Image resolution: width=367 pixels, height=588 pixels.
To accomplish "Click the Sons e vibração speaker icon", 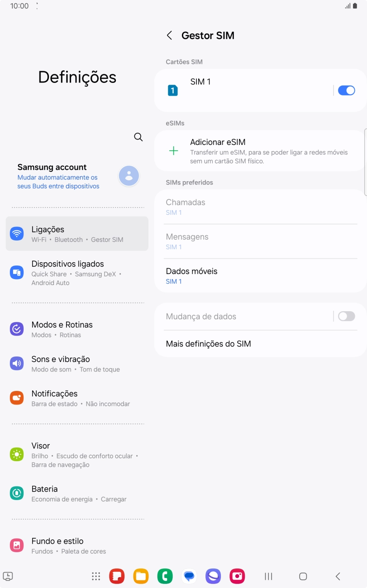I will pos(17,363).
